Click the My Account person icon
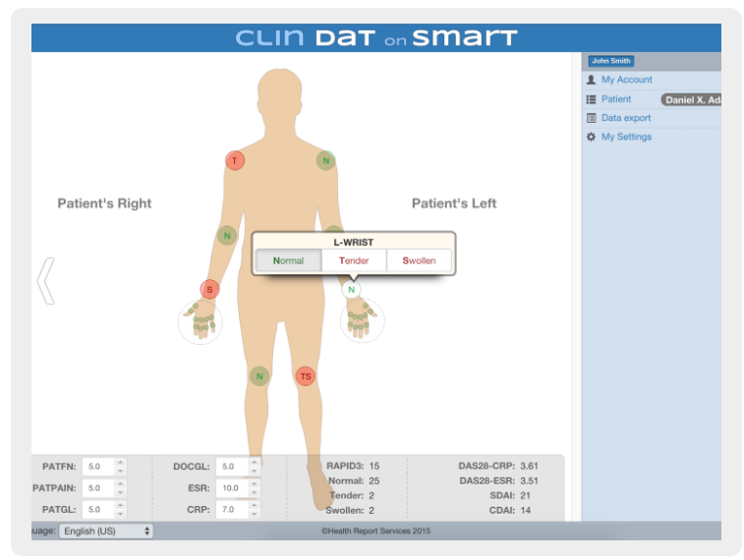 [x=591, y=80]
